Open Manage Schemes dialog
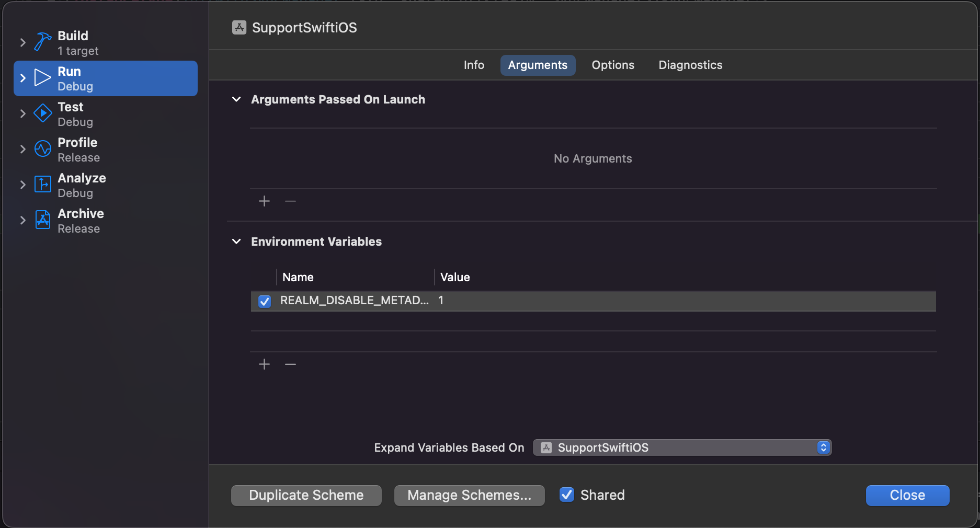This screenshot has width=980, height=528. [x=469, y=495]
